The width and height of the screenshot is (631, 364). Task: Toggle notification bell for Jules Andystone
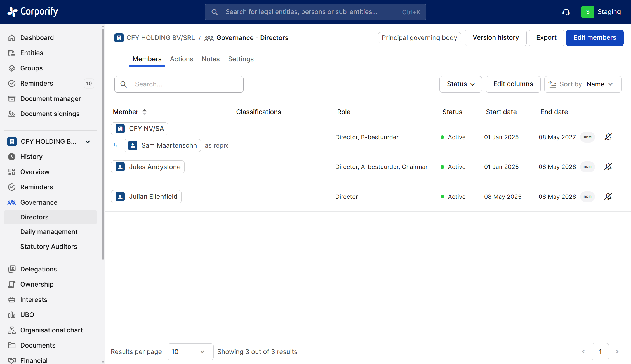pos(608,167)
